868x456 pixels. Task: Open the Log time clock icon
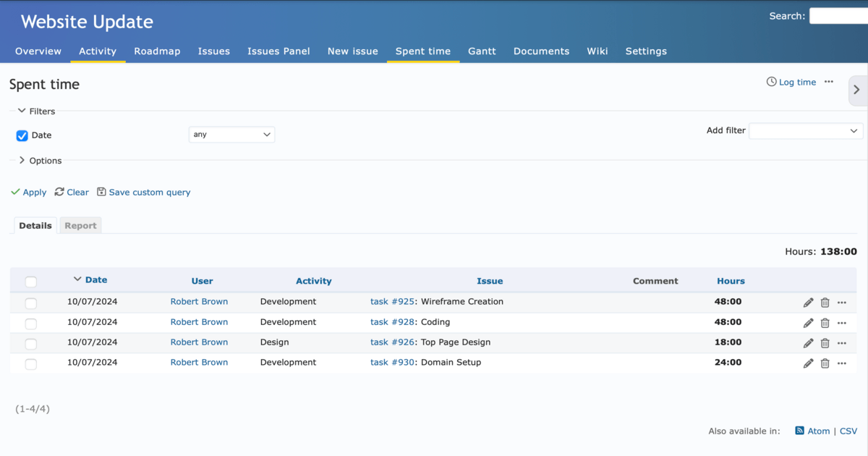tap(771, 82)
